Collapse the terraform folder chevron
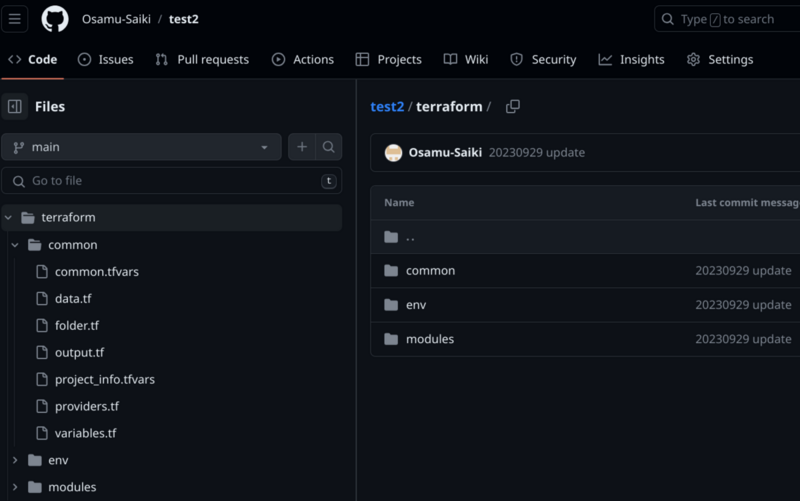Viewport: 800px width, 501px height. pos(8,217)
